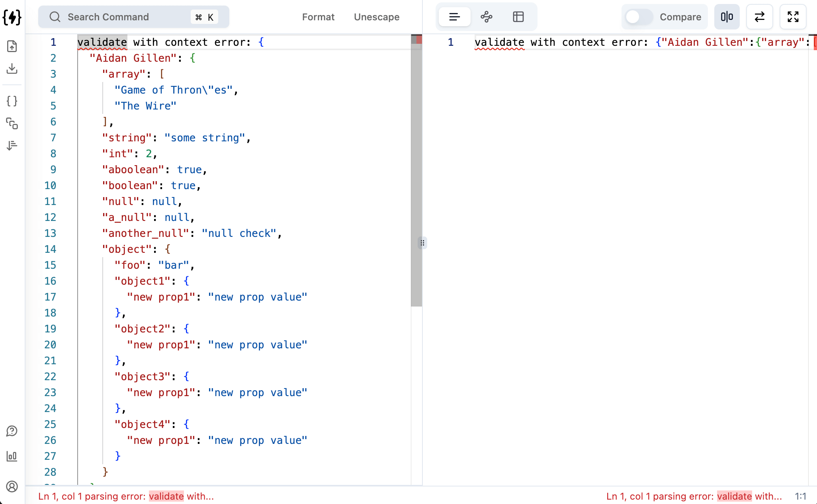Click the pane divider drag handle
The height and width of the screenshot is (504, 817).
(x=422, y=243)
